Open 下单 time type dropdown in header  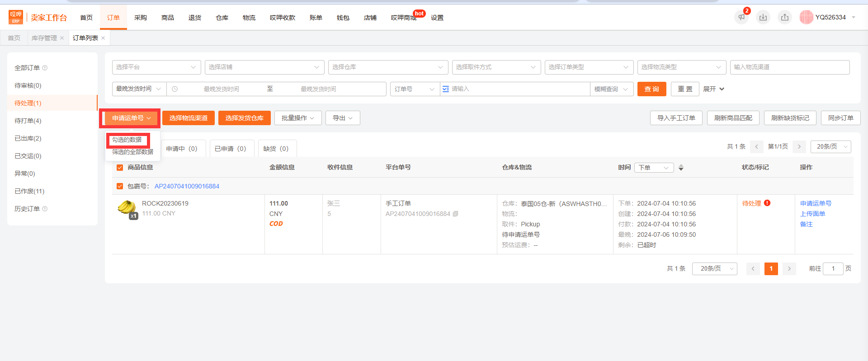click(654, 168)
